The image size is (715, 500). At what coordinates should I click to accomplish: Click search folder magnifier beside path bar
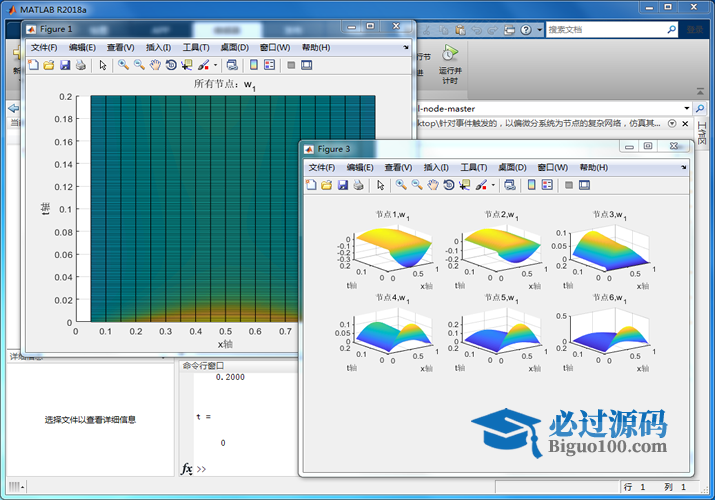point(699,108)
